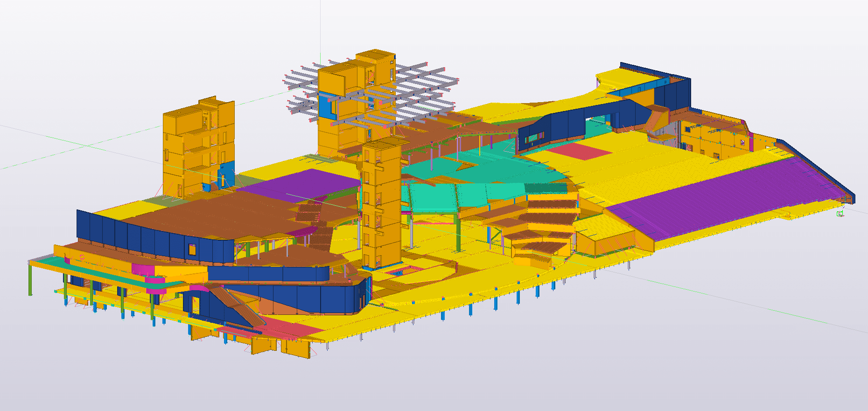This screenshot has height=411, width=868.
Task: Click the magenta panel on the lower-left facade
Action: (143, 270)
